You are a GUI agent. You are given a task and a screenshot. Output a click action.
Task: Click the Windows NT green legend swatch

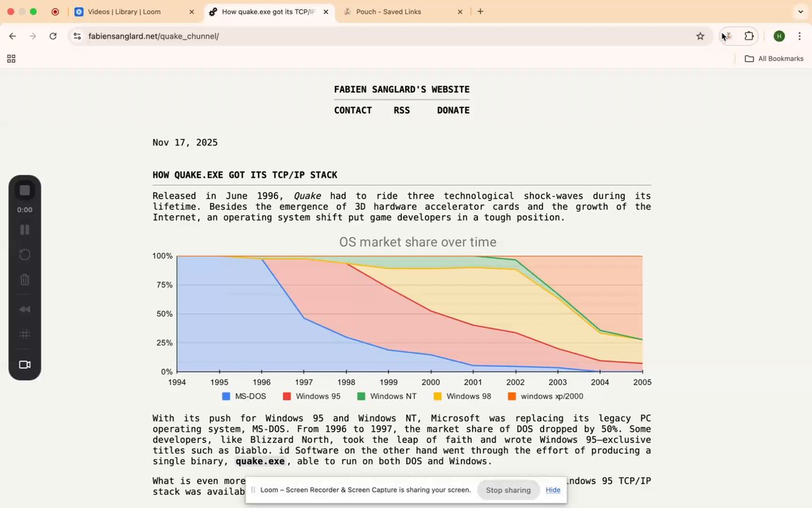point(361,396)
